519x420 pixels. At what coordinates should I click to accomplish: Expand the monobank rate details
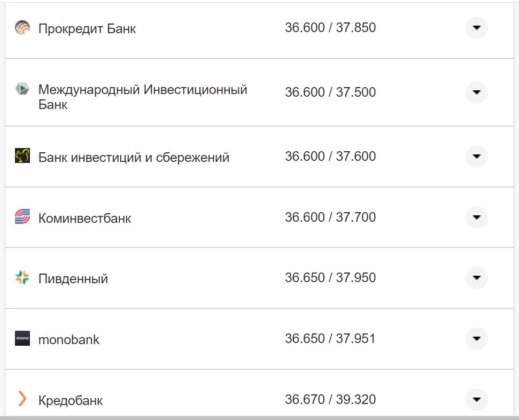pos(476,339)
